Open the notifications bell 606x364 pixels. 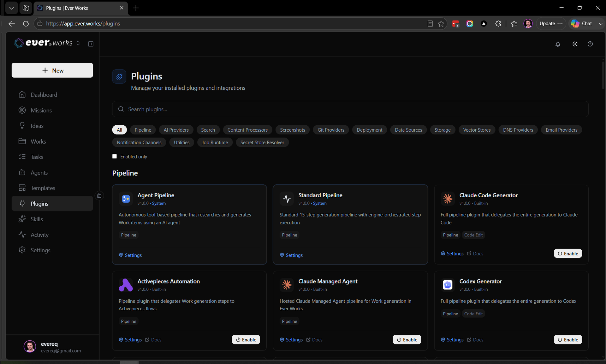(x=558, y=44)
